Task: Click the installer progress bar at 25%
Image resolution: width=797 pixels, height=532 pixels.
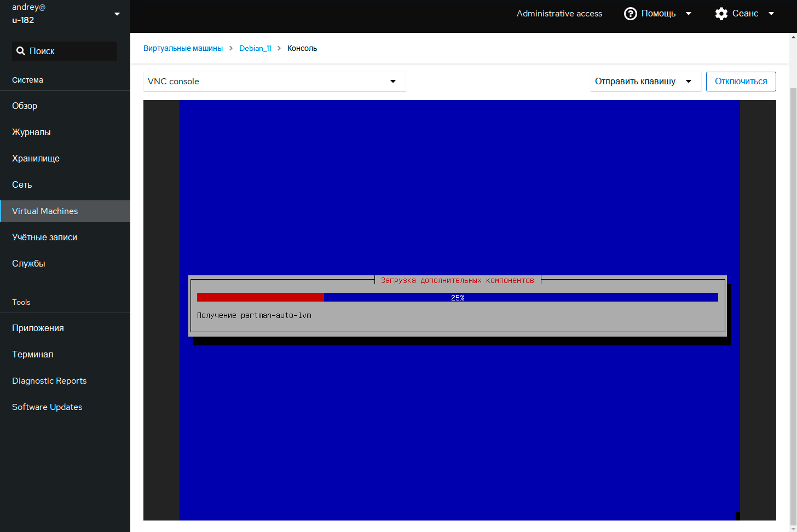Action: click(x=457, y=297)
